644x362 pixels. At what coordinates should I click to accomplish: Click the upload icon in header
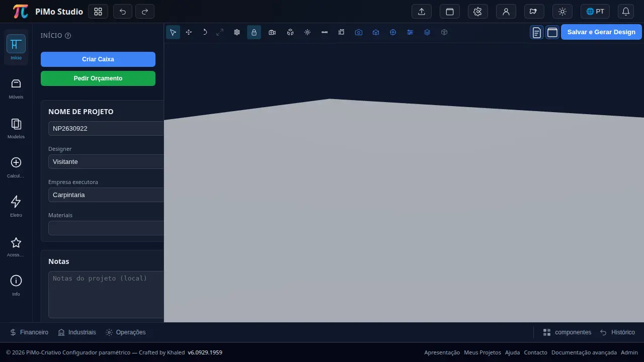pos(422,12)
